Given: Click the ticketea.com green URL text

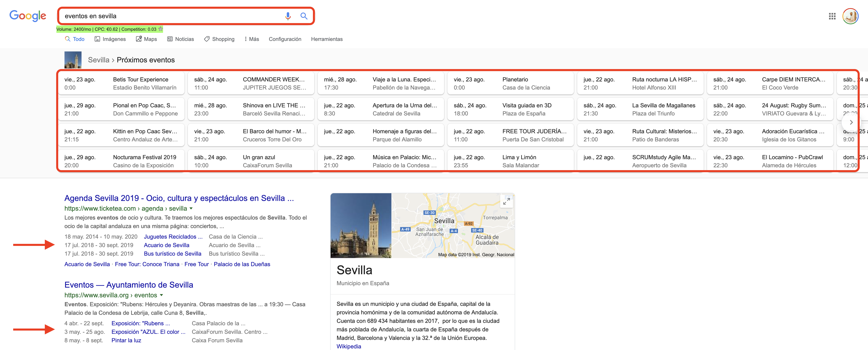Looking at the screenshot, I should 125,208.
